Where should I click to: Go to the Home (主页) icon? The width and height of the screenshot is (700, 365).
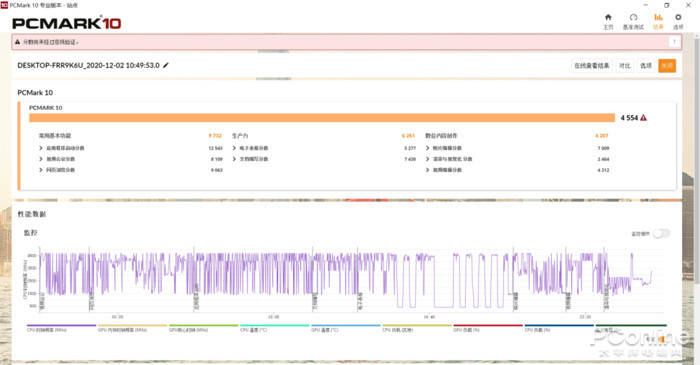tap(608, 21)
